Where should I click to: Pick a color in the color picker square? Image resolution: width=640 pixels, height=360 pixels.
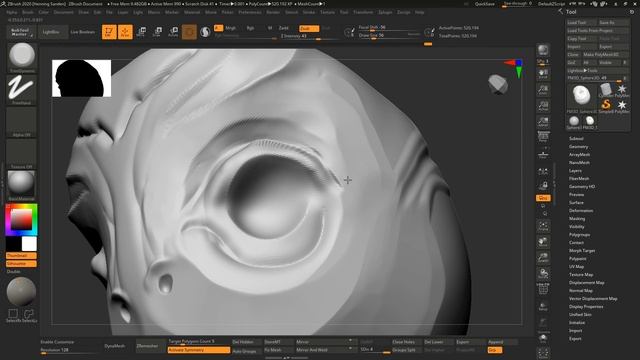(21, 220)
